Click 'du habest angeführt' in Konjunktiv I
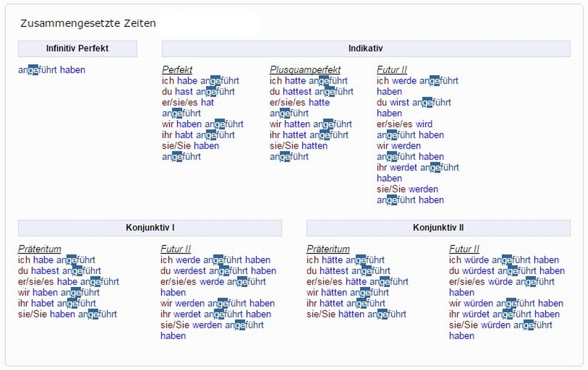The height and width of the screenshot is (370, 588). [59, 271]
